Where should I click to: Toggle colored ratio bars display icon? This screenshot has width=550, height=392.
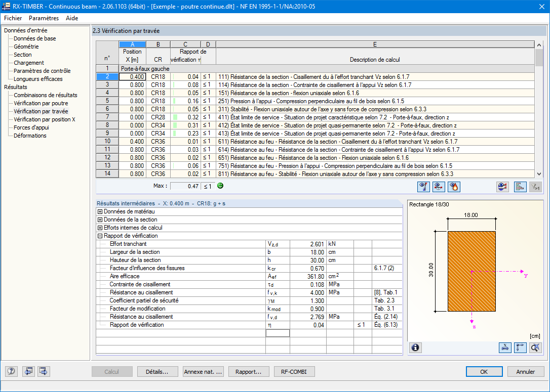point(520,187)
